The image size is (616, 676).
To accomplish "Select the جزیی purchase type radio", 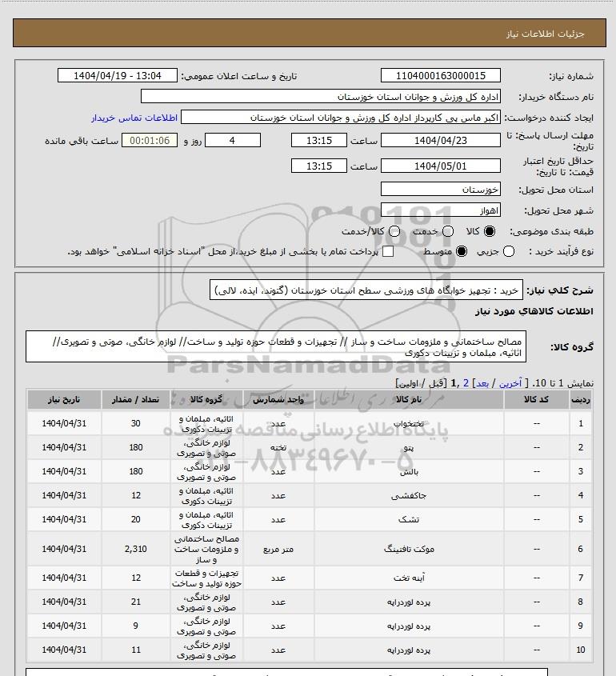I will [509, 251].
